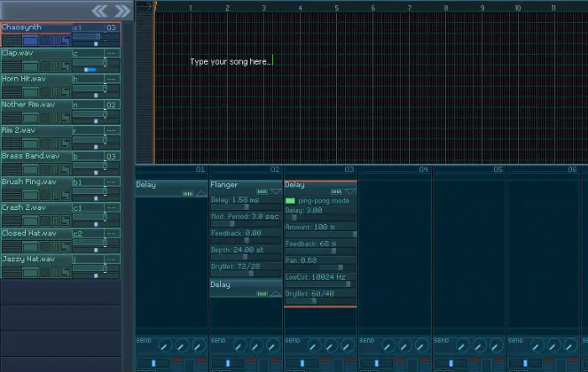
Task: Click the S button in Chaosynth row
Action: click(x=66, y=41)
